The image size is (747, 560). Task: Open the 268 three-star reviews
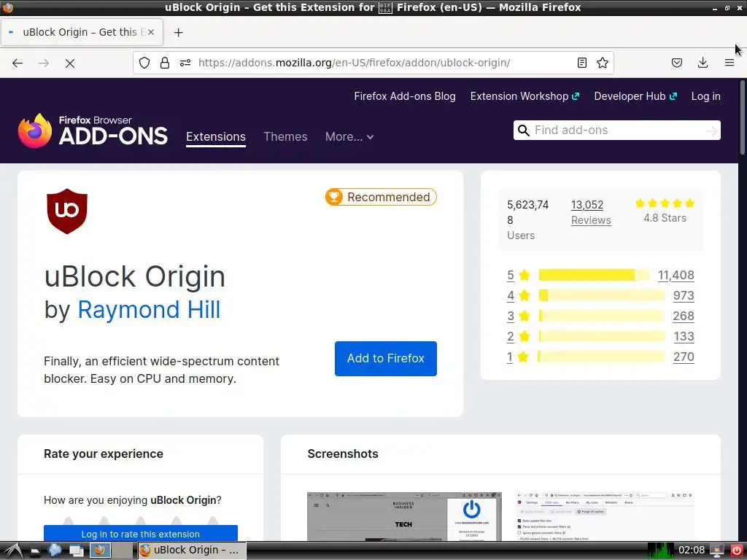[684, 316]
